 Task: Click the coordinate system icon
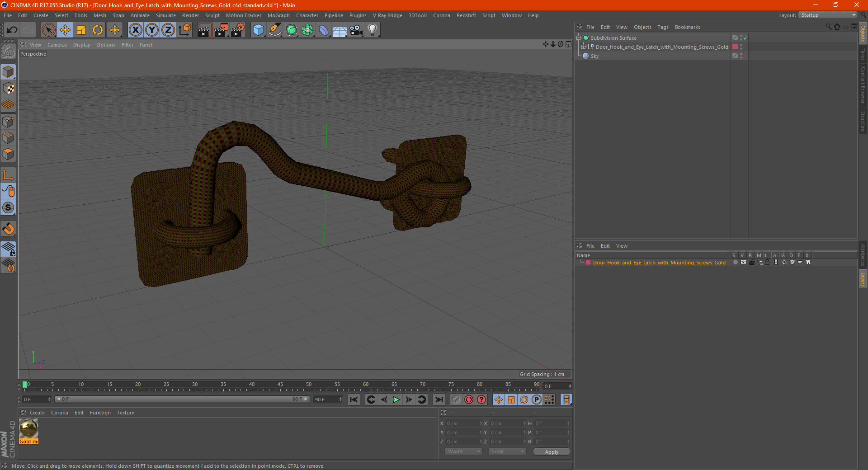(185, 30)
